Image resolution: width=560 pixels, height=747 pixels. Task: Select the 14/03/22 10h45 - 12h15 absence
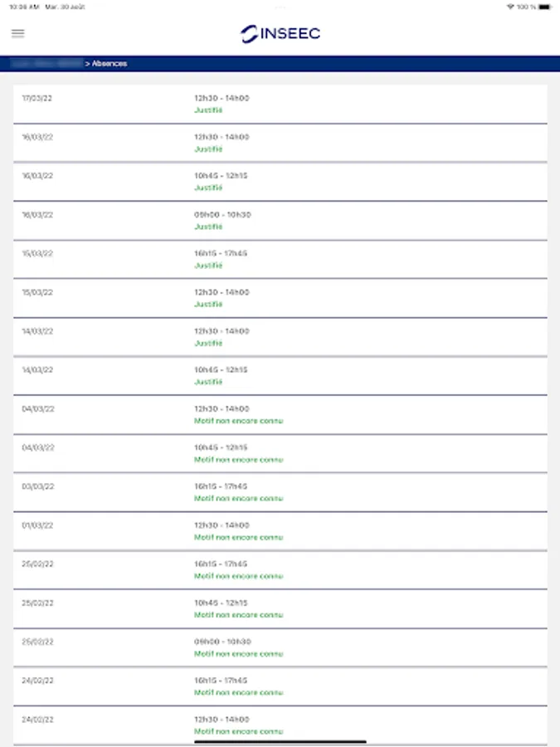pos(280,376)
